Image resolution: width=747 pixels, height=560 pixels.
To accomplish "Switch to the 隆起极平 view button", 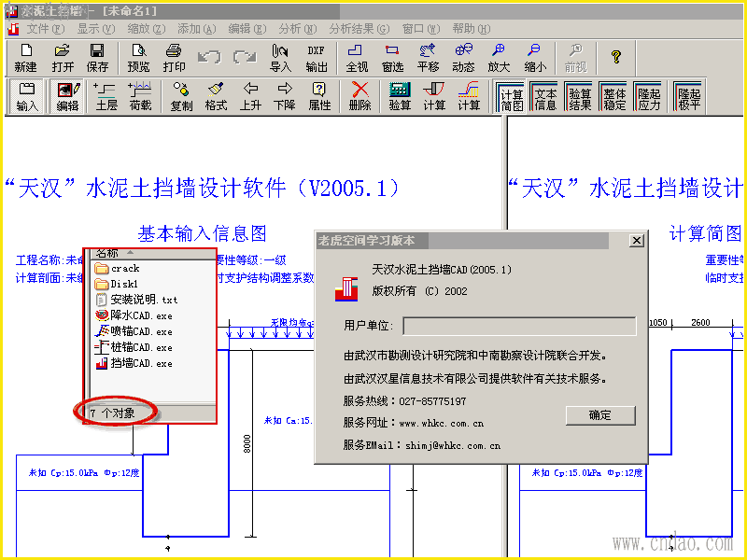I will tap(688, 97).
